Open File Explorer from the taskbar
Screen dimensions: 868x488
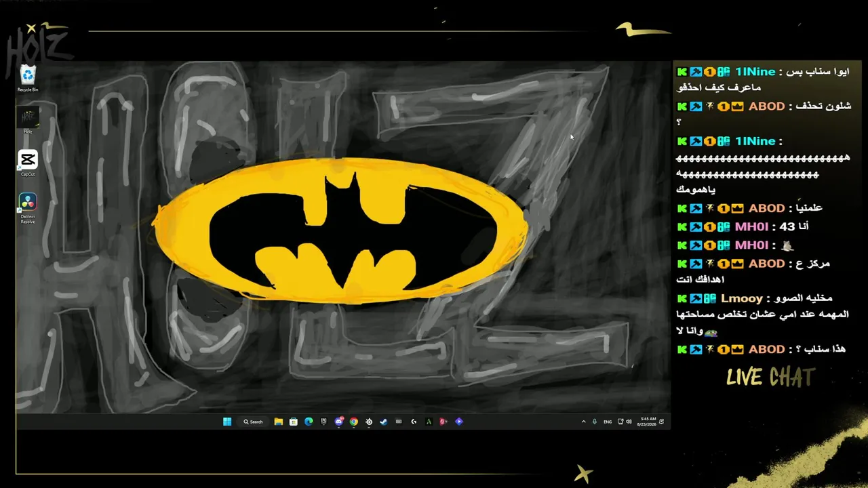pyautogui.click(x=278, y=422)
